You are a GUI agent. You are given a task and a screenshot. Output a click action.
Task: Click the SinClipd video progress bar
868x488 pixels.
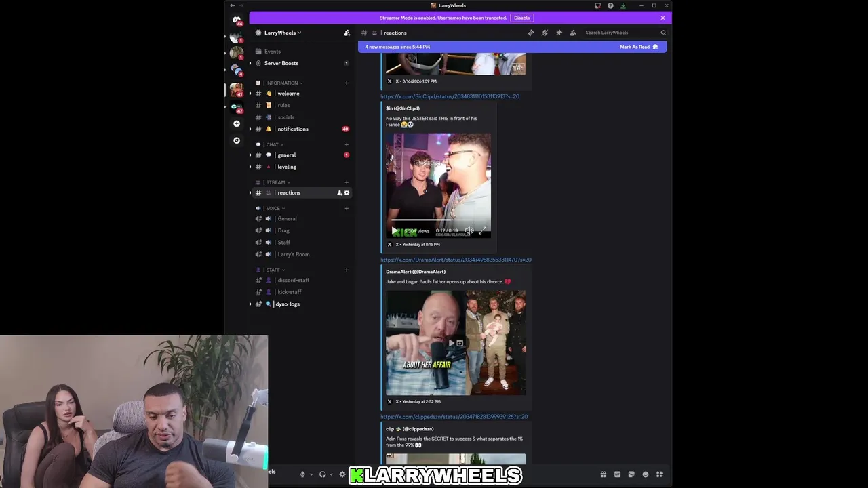(x=438, y=220)
